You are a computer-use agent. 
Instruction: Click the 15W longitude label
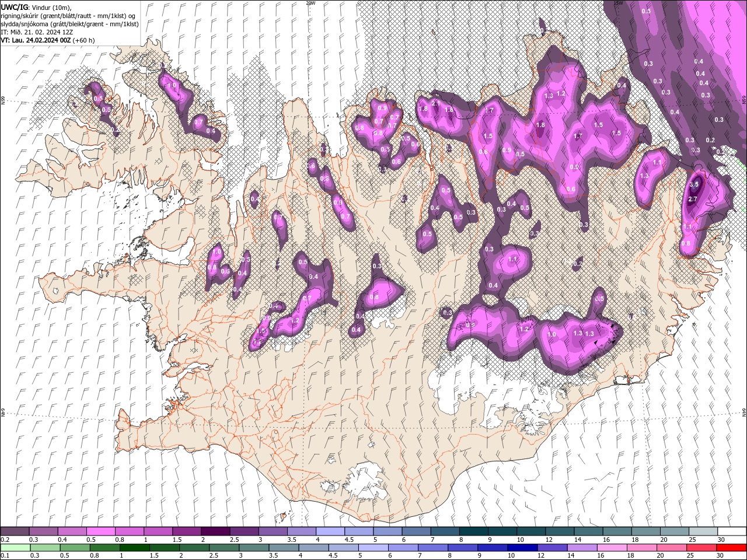[x=619, y=3]
